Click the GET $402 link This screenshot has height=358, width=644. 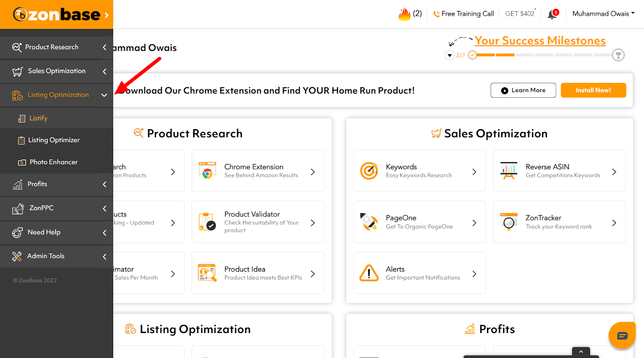pyautogui.click(x=520, y=14)
